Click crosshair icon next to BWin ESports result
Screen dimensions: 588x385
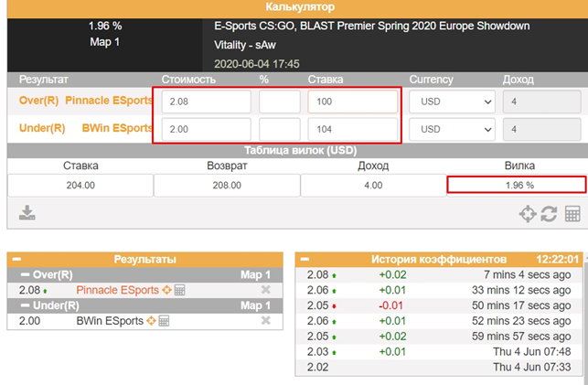[x=150, y=321]
